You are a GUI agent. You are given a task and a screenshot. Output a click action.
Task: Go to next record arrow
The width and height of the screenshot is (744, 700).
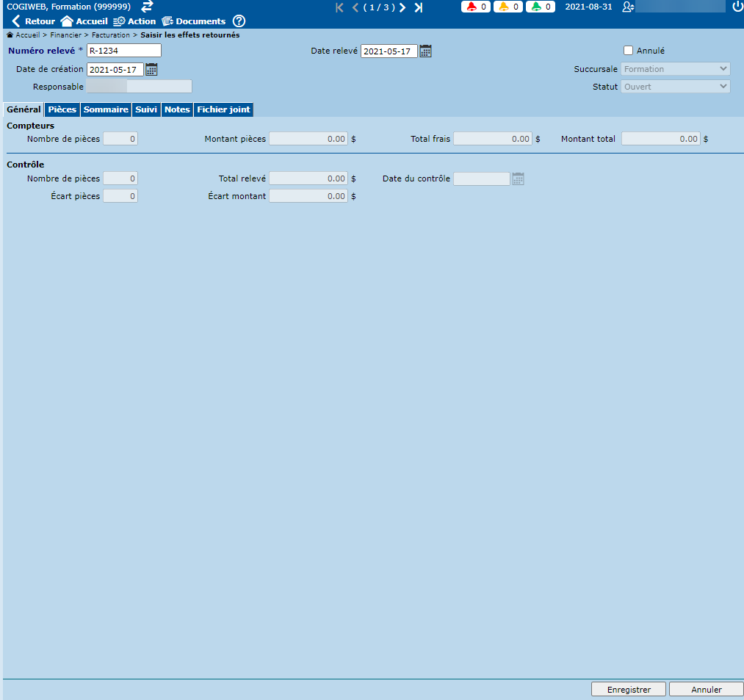[x=402, y=7]
